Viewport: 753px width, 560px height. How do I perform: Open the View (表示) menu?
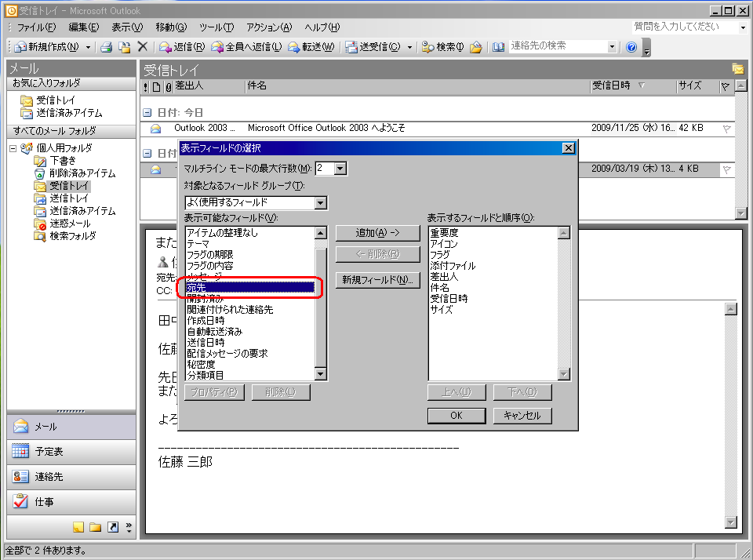tap(127, 27)
